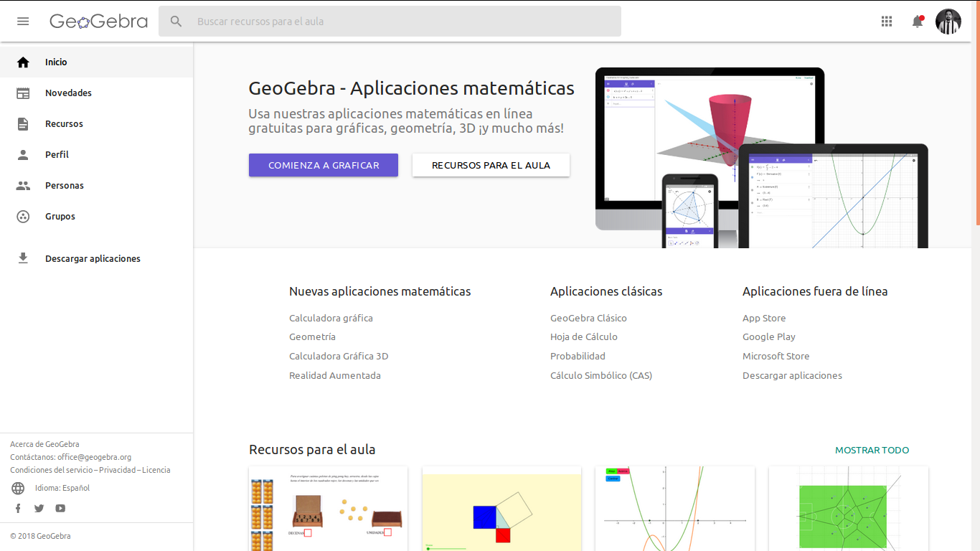
Task: Open App Store link
Action: coord(764,318)
